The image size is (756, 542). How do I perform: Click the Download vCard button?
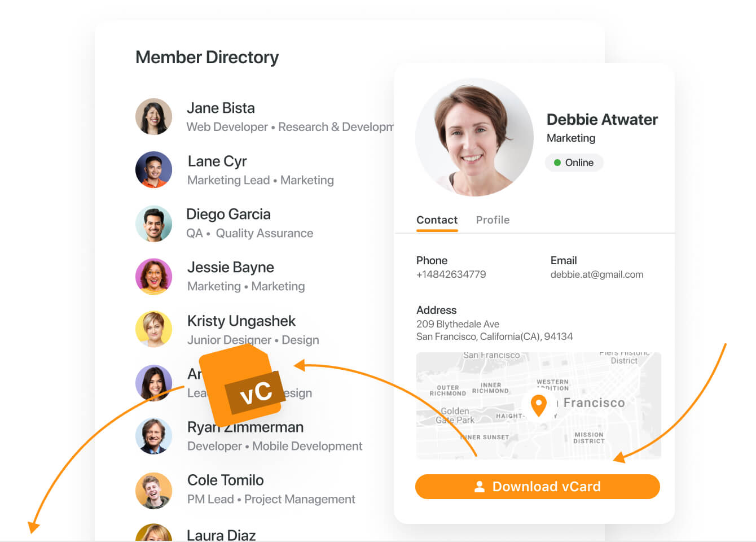pyautogui.click(x=538, y=487)
